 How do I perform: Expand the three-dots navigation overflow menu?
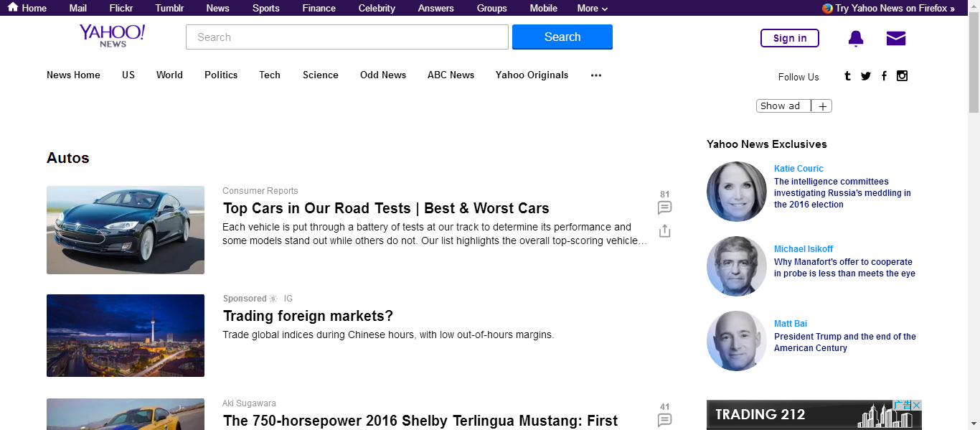[x=596, y=75]
